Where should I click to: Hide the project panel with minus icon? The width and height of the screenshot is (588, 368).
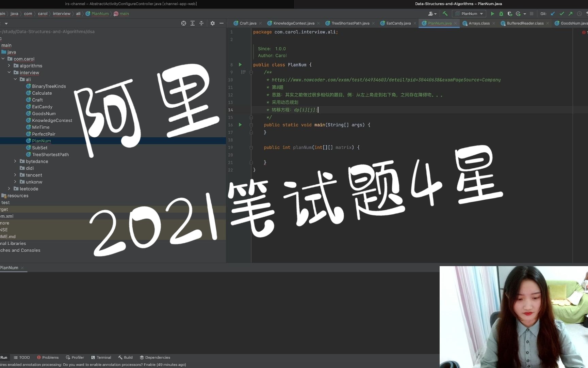[x=222, y=23]
